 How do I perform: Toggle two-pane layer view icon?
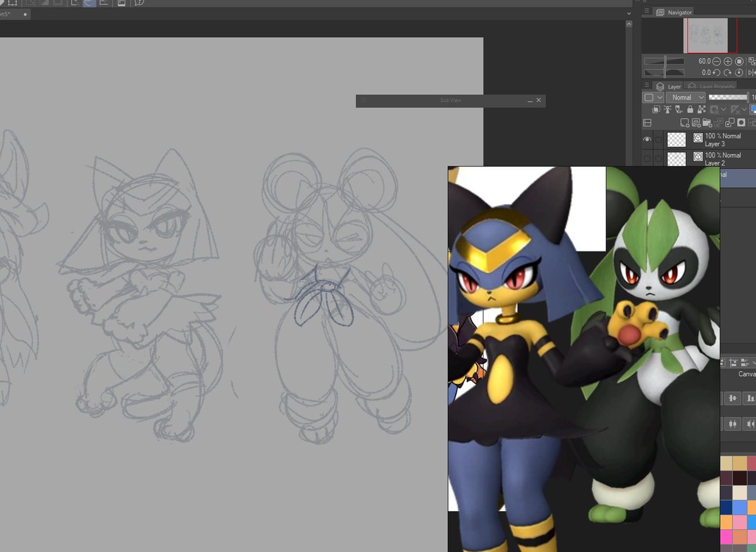tap(647, 123)
